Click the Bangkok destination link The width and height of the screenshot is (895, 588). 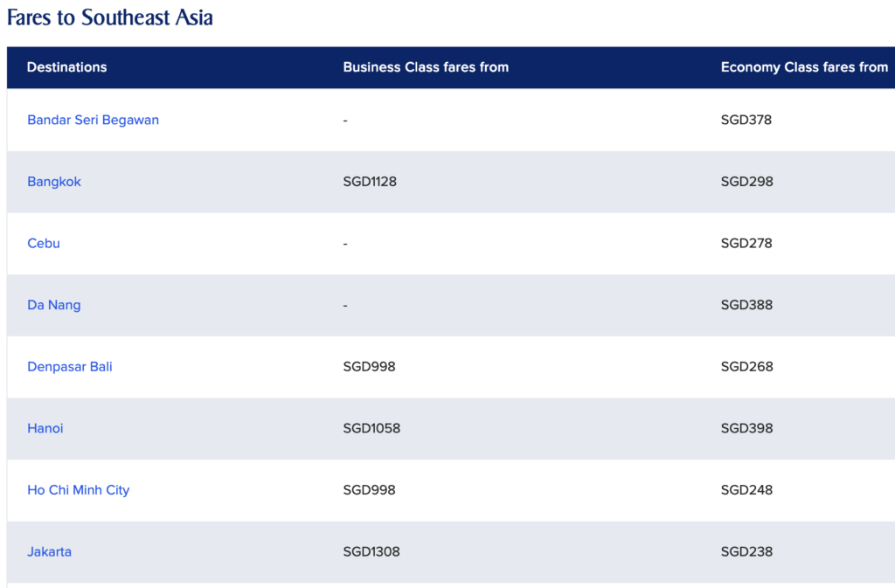pyautogui.click(x=54, y=182)
